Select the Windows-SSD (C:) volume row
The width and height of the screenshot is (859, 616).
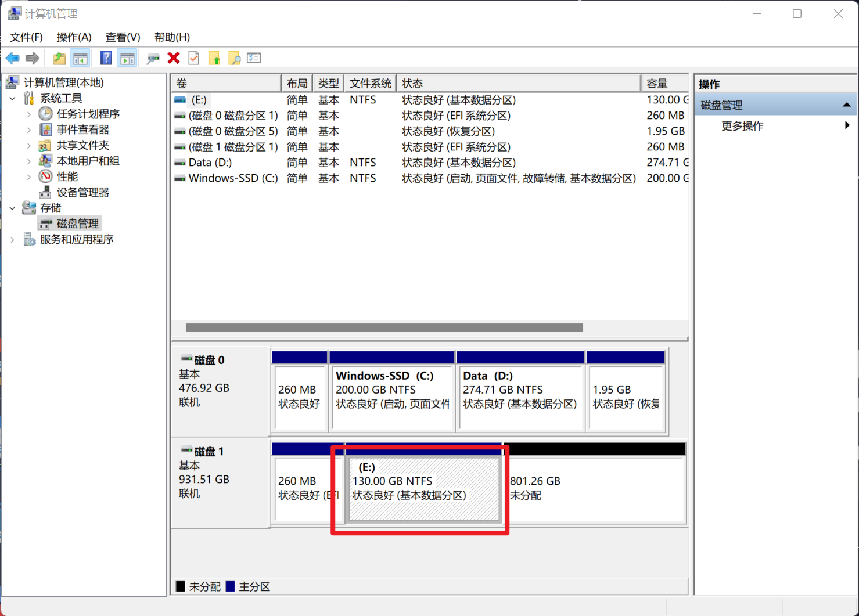click(x=430, y=178)
